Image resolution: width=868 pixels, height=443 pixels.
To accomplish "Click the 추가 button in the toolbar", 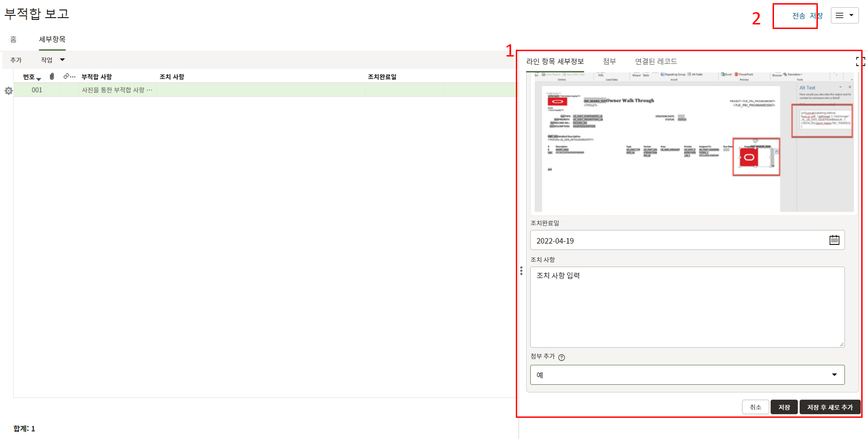I will tap(16, 60).
